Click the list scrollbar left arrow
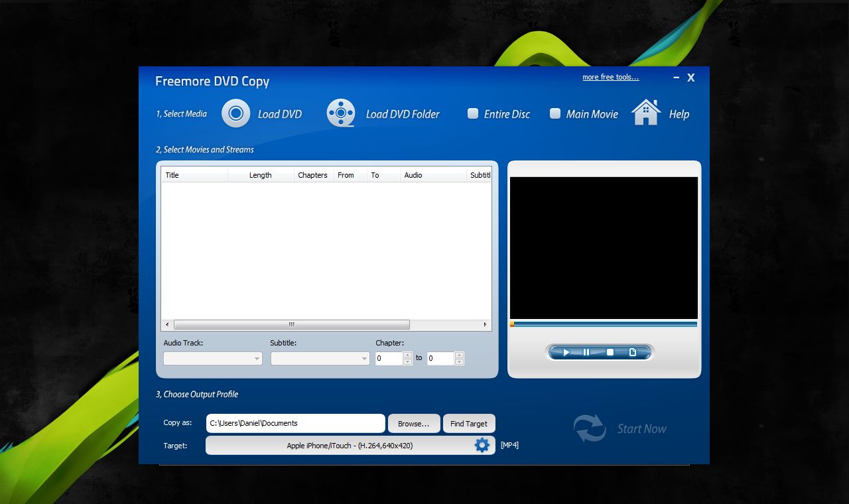The width and height of the screenshot is (849, 504). pyautogui.click(x=167, y=324)
